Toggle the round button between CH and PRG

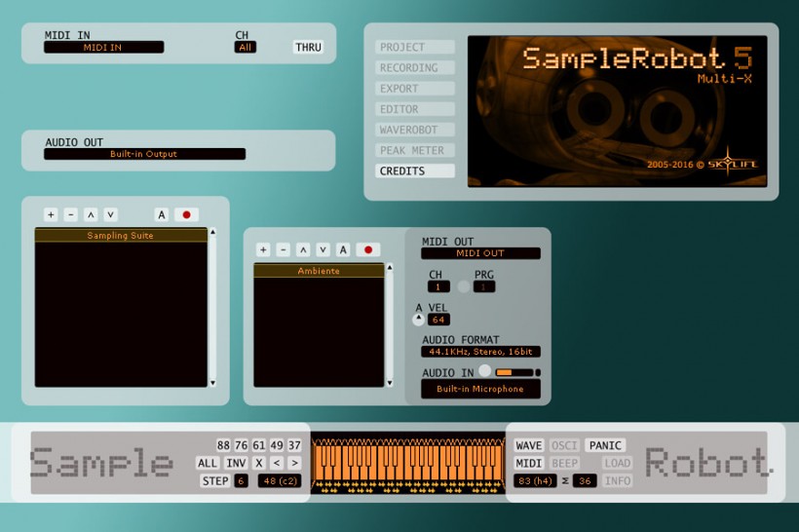coord(463,286)
